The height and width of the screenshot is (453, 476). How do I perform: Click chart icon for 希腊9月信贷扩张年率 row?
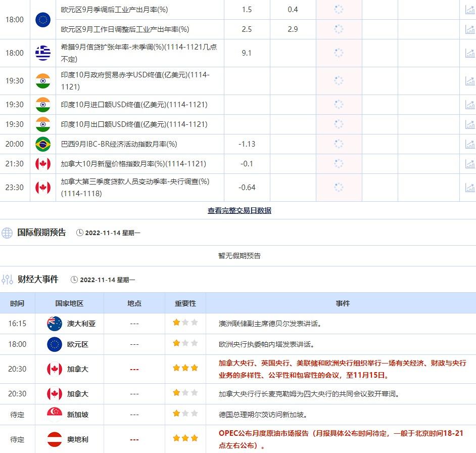469,53
